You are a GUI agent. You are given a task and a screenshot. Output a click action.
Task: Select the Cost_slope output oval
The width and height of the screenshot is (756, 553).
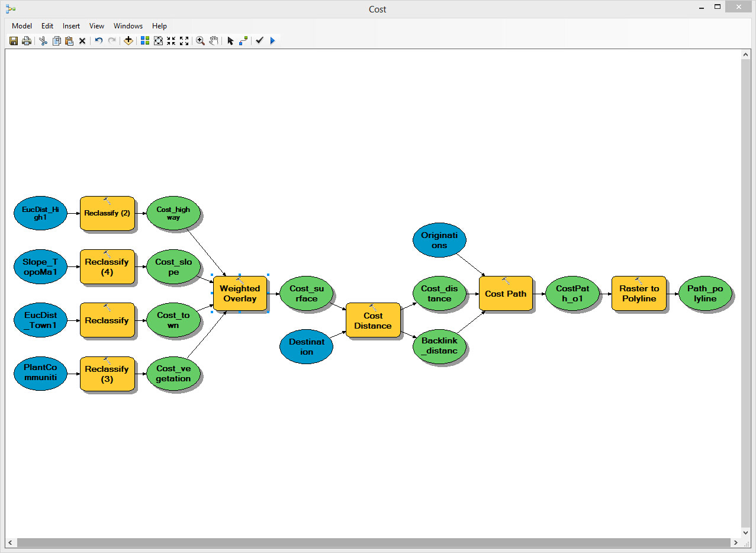[x=173, y=267]
